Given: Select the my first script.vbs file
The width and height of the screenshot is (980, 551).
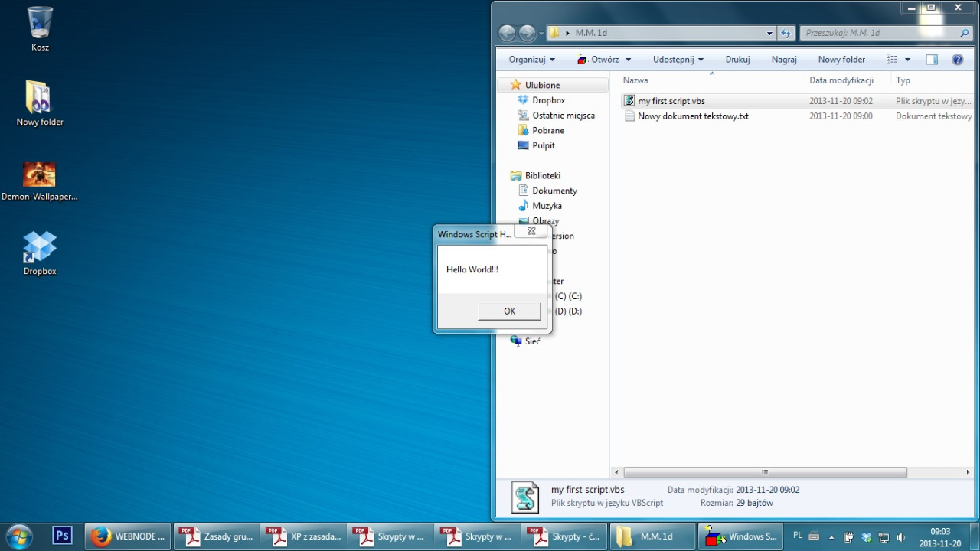Looking at the screenshot, I should tap(671, 101).
